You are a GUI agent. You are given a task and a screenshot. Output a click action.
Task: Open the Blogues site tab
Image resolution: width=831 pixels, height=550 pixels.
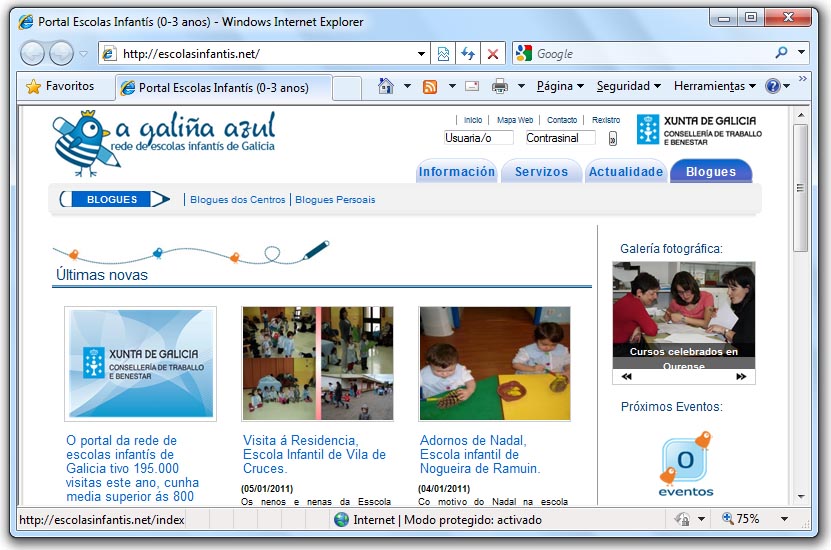click(711, 172)
